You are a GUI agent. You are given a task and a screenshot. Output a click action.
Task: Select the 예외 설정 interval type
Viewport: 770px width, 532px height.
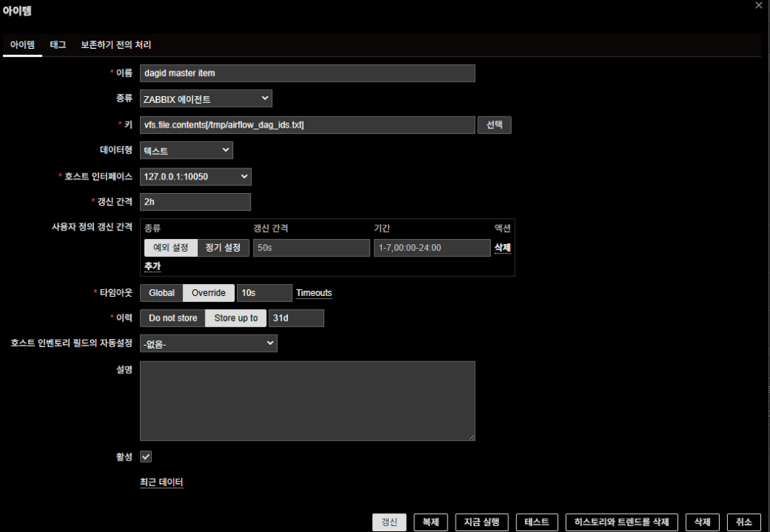(170, 248)
